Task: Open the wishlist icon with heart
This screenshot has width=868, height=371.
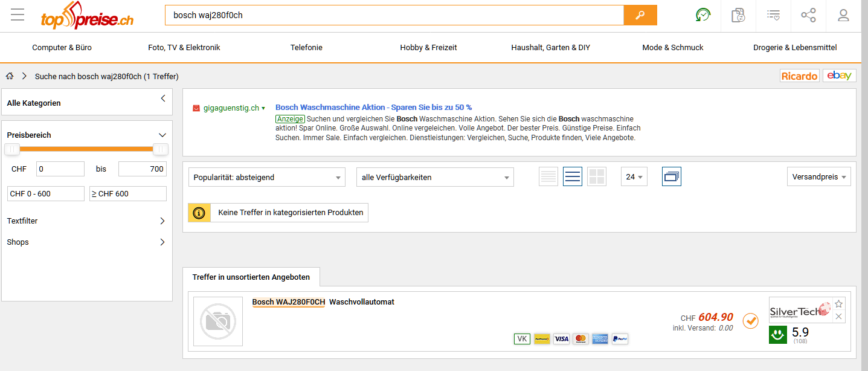Action: (x=773, y=15)
